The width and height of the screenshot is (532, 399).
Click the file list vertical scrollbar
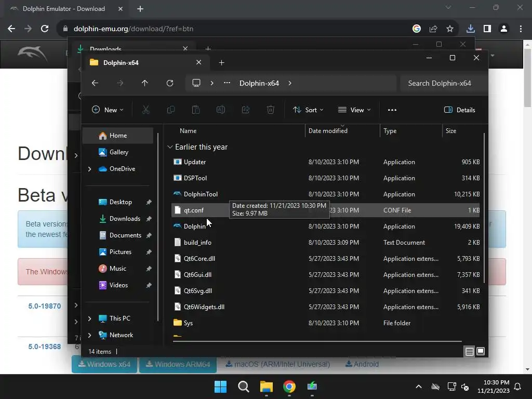[x=484, y=209]
